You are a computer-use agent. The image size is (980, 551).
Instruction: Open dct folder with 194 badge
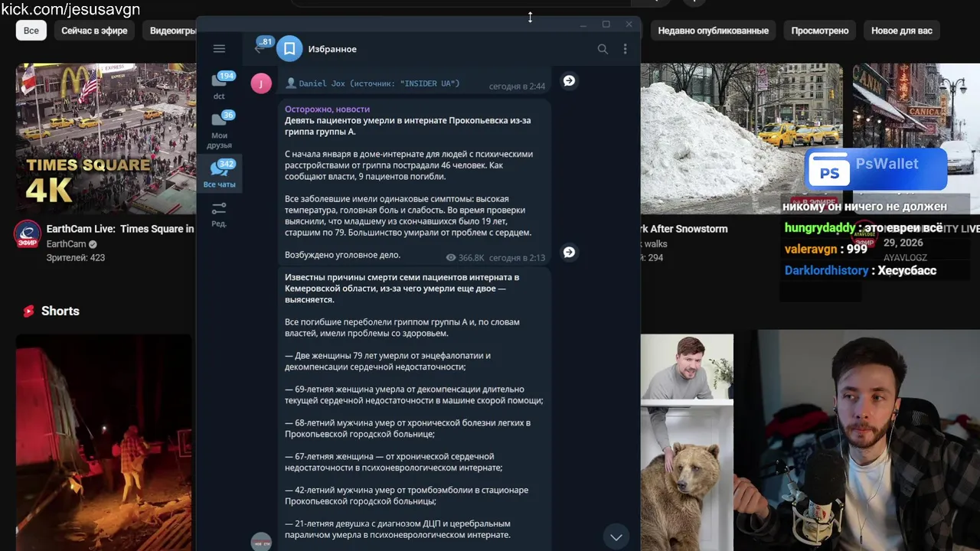tap(219, 86)
